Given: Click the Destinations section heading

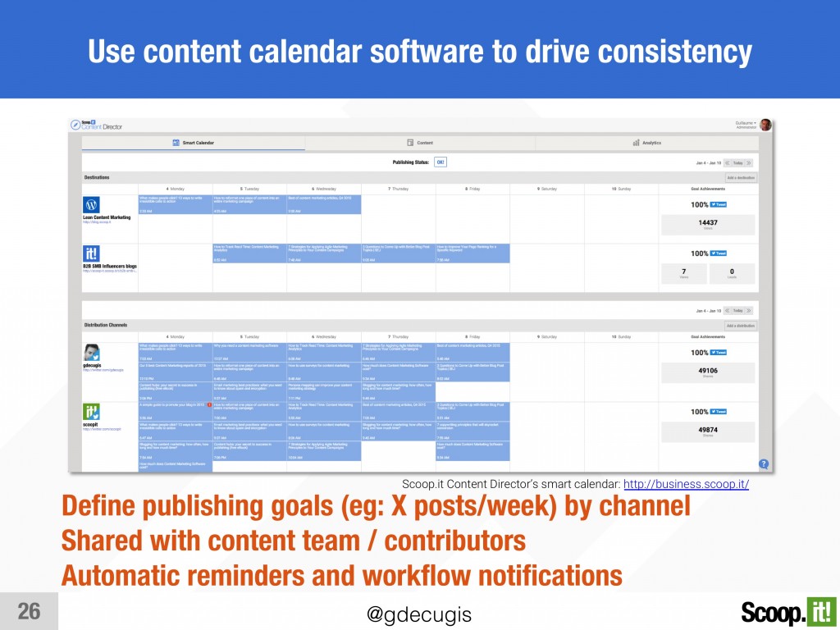Looking at the screenshot, I should (97, 177).
